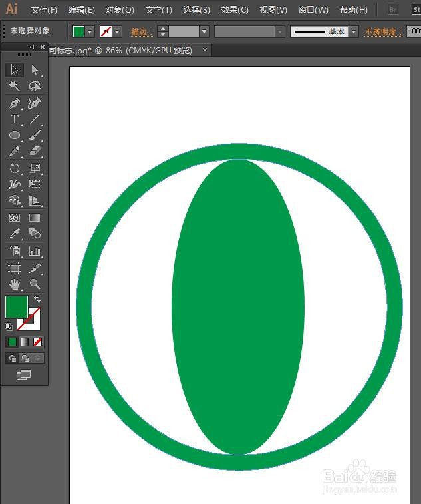Select the Zoom tool

[x=35, y=284]
